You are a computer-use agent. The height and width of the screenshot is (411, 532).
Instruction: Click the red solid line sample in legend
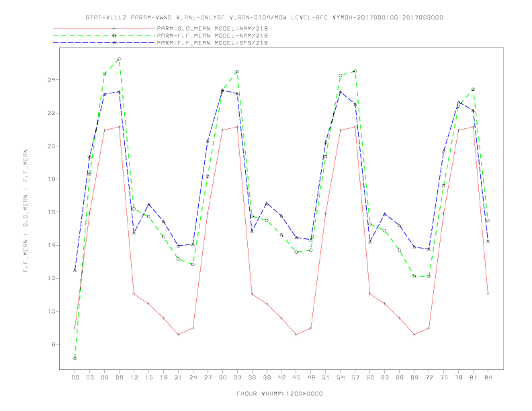tap(104, 28)
